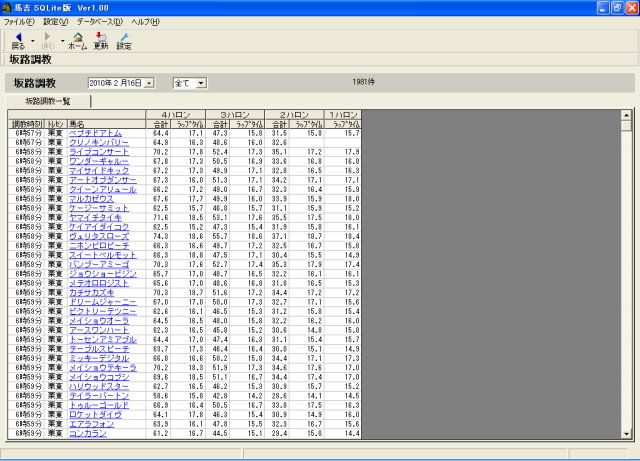This screenshot has width=640, height=461.
Task: Open the horse link メイショウテキーラ
Action: pyautogui.click(x=102, y=368)
